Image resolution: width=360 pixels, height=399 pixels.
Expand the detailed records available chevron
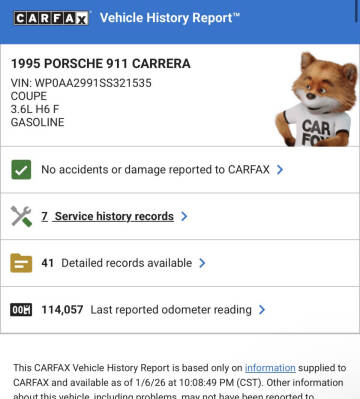coord(202,263)
